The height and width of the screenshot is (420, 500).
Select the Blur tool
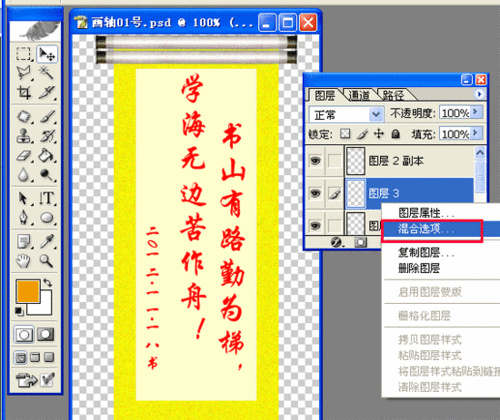click(23, 174)
